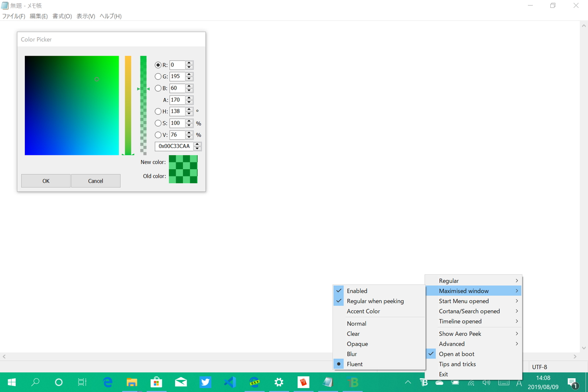Viewport: 588px width, 392px height.
Task: Open Cortana from the taskbar circle icon
Action: (x=58, y=382)
